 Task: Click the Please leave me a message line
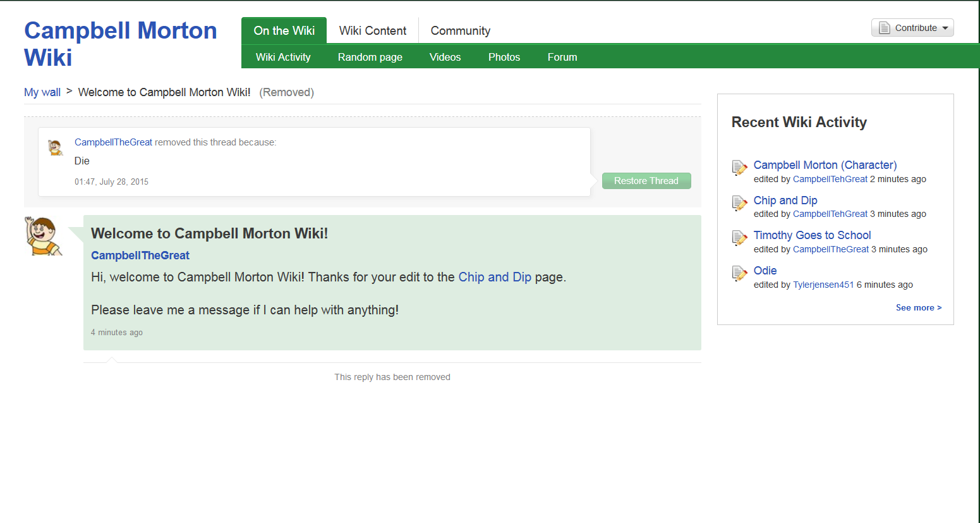[245, 310]
